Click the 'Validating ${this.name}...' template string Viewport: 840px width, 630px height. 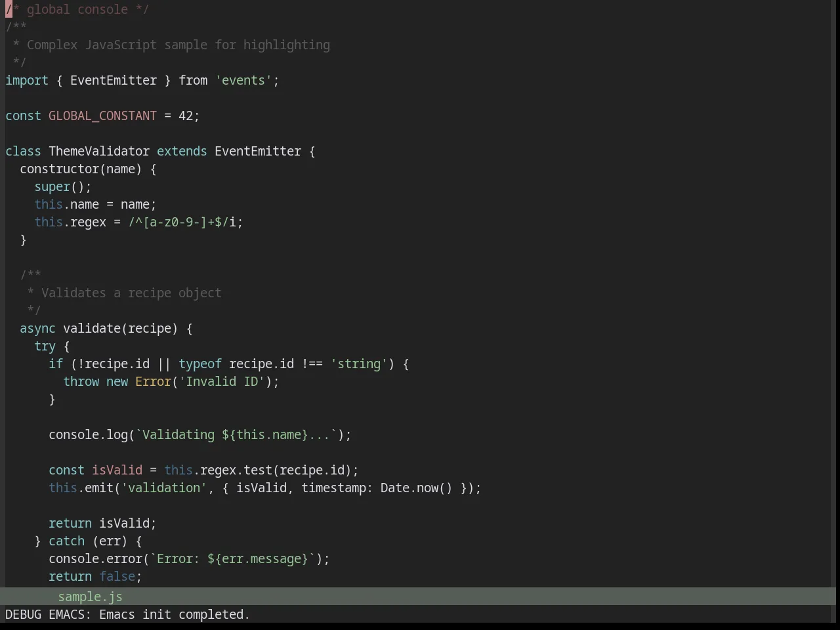(236, 434)
